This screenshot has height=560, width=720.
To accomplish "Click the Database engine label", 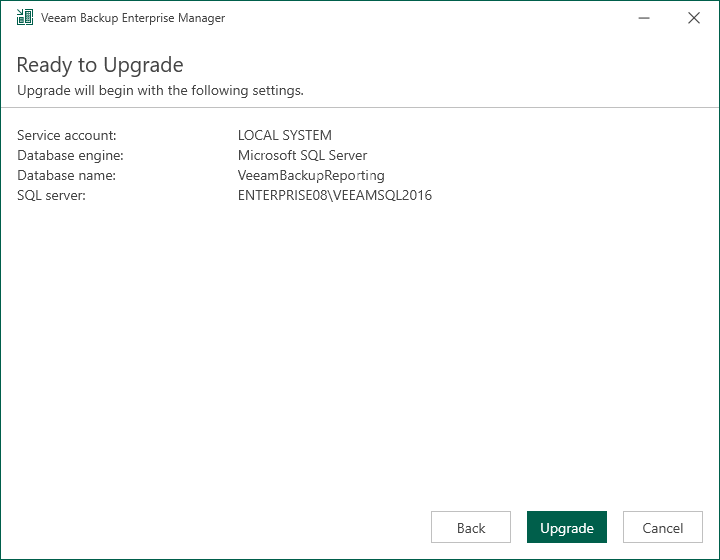I will tap(70, 155).
